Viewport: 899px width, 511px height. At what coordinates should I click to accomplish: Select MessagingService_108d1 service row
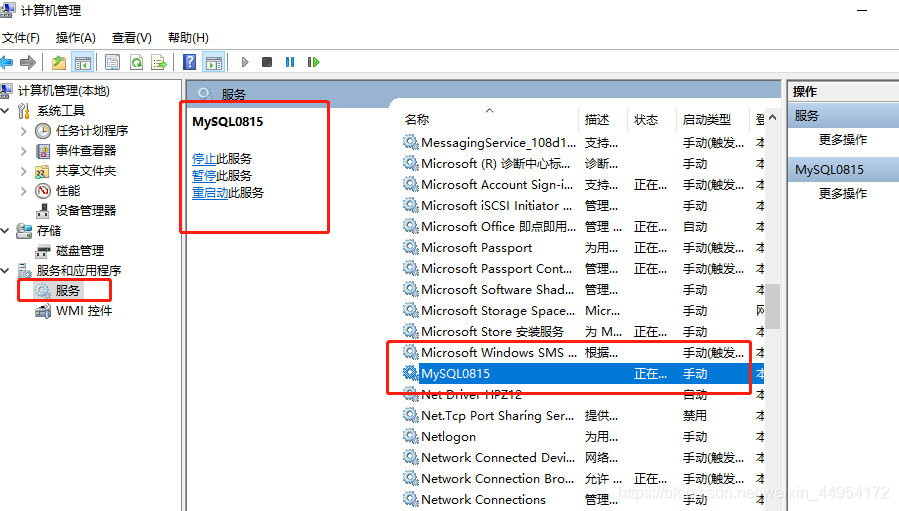pos(583,143)
